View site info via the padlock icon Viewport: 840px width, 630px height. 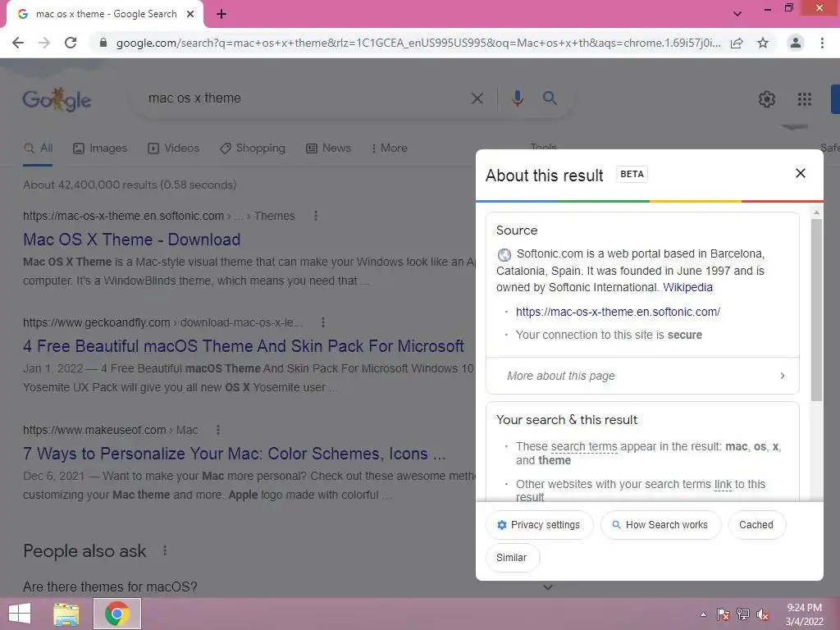tap(103, 43)
